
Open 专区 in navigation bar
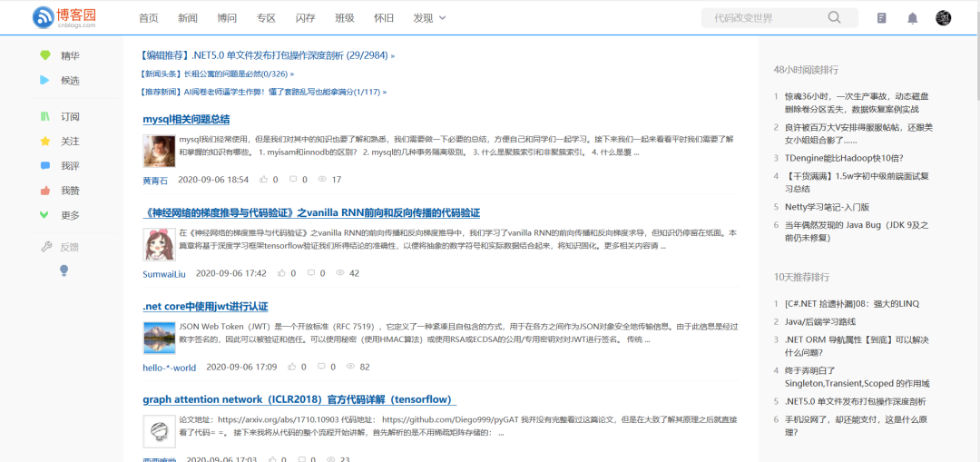pyautogui.click(x=266, y=18)
